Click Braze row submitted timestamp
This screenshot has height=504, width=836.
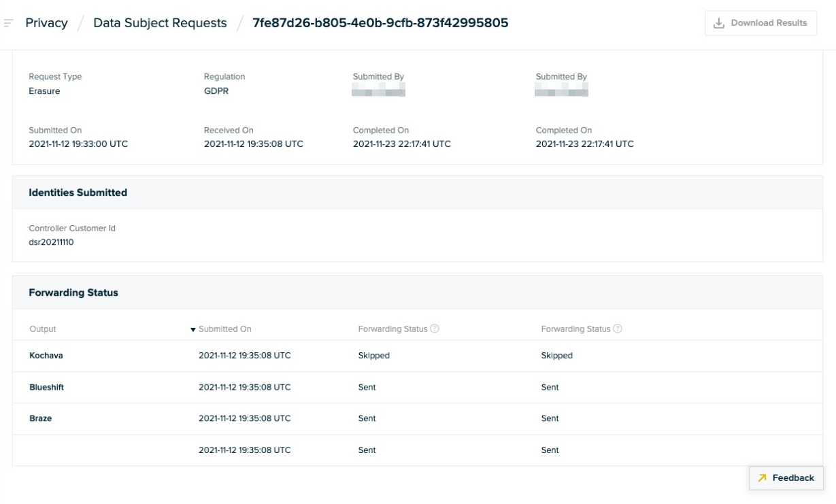click(245, 418)
